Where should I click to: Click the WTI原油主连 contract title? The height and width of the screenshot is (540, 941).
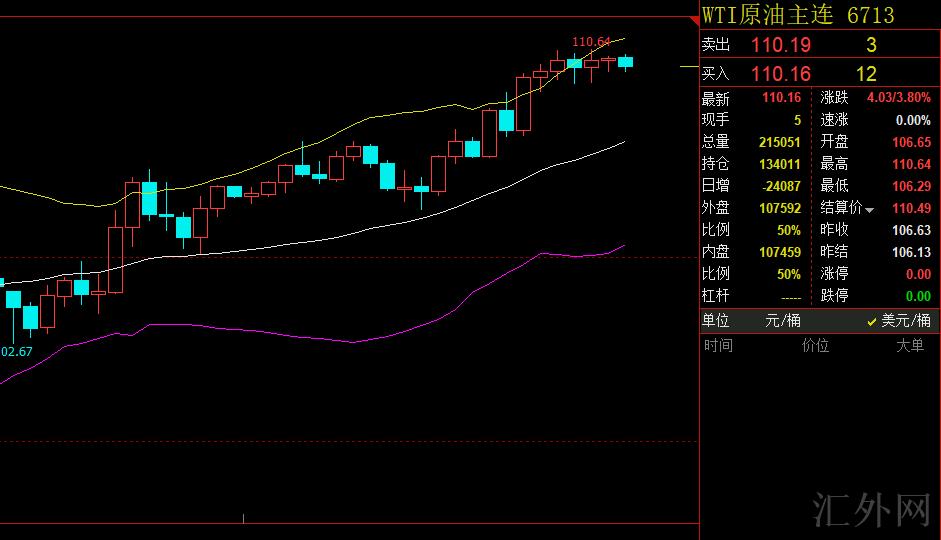(769, 15)
